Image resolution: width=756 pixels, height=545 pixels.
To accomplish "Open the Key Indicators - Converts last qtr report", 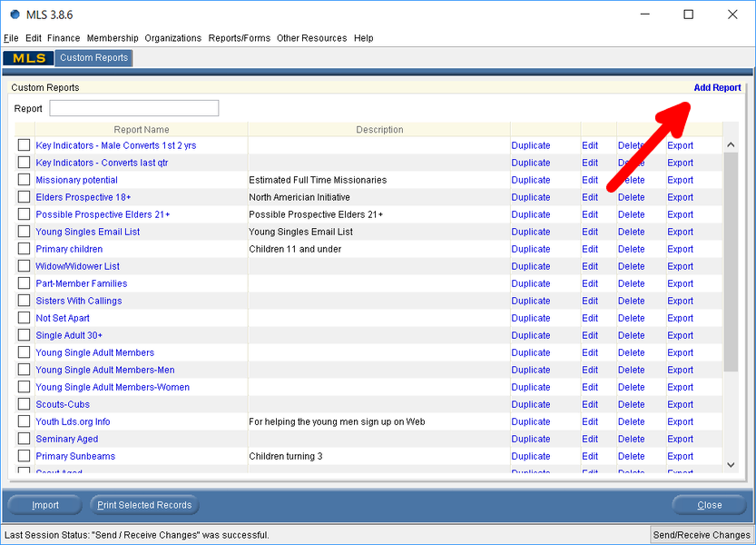I will 102,163.
